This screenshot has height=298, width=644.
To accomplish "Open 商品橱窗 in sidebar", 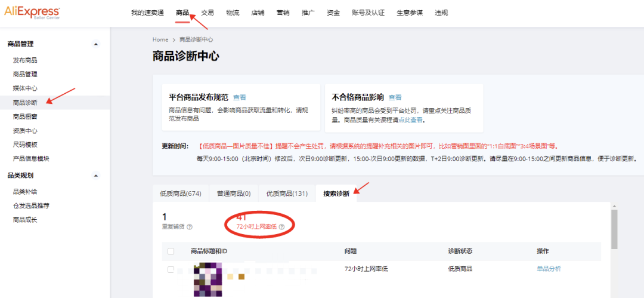I will point(25,117).
